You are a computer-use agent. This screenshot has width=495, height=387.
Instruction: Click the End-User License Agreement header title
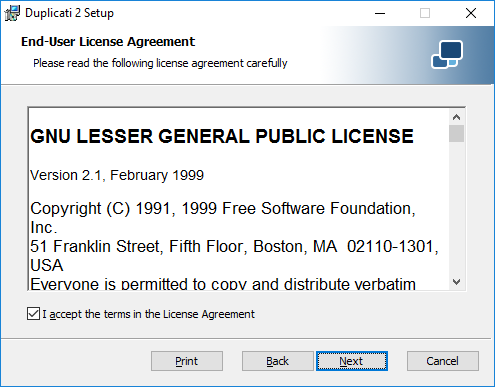point(108,42)
